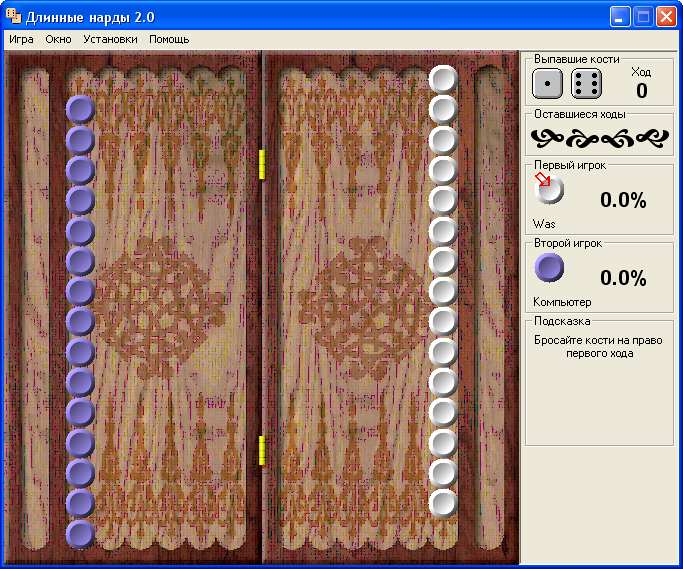Click the right bear-off tray on the board

[x=489, y=307]
